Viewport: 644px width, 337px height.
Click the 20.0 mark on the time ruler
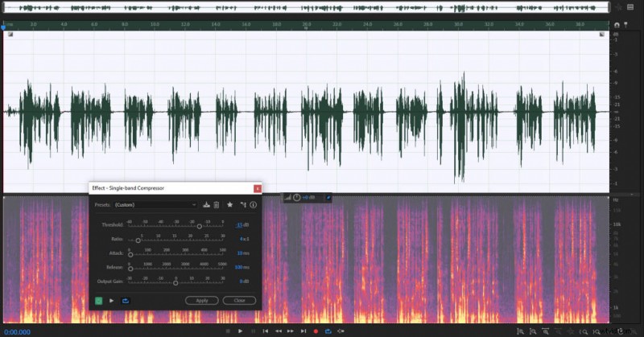[307, 24]
